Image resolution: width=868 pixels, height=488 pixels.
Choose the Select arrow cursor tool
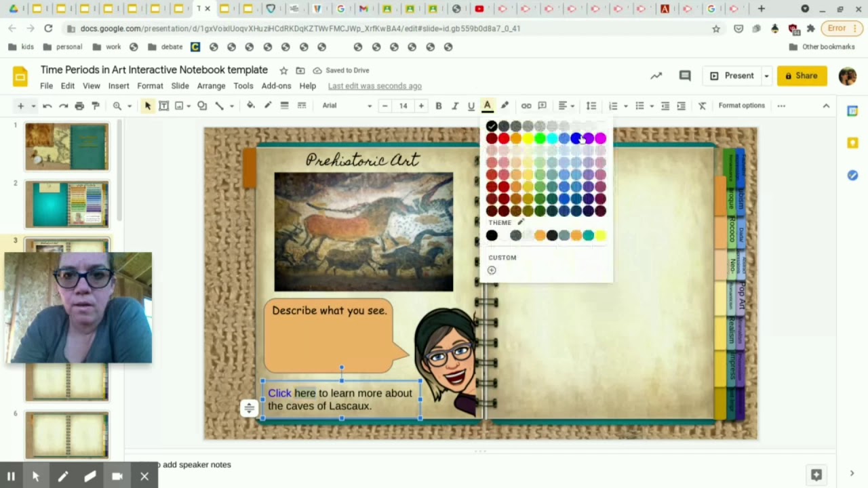coord(148,106)
